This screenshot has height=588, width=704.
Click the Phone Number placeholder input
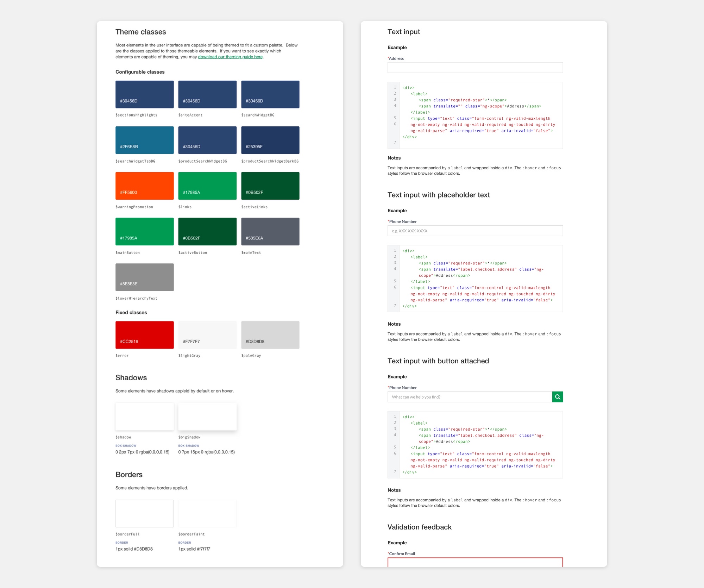[475, 231]
